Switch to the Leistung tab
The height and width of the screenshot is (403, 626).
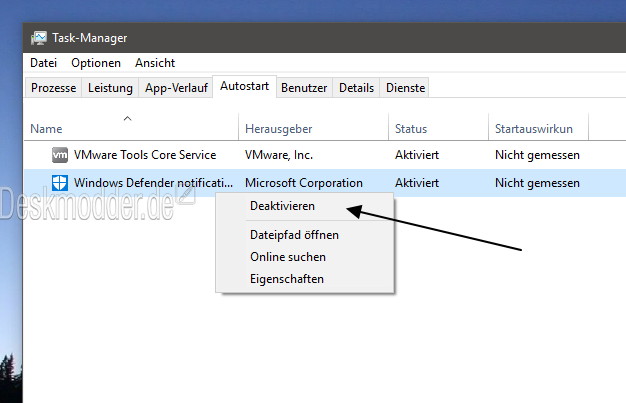[x=110, y=87]
